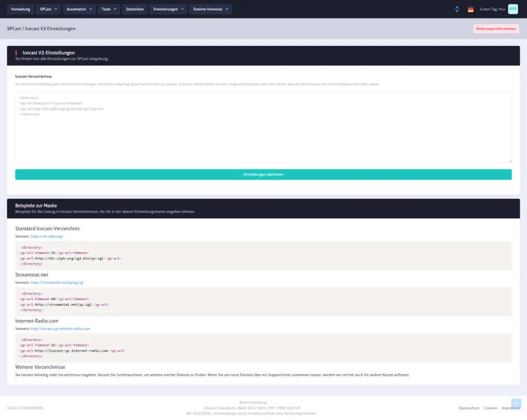
Task: Expand the SPCast dropdown menu
Action: pyautogui.click(x=48, y=9)
